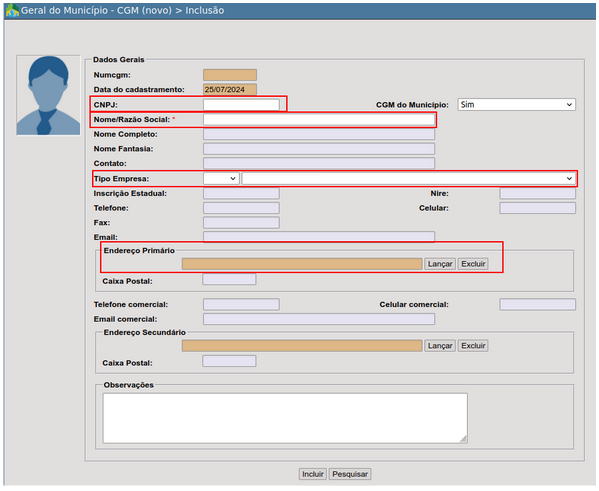599x491 pixels.
Task: Click the Pesquisar button
Action: [350, 474]
